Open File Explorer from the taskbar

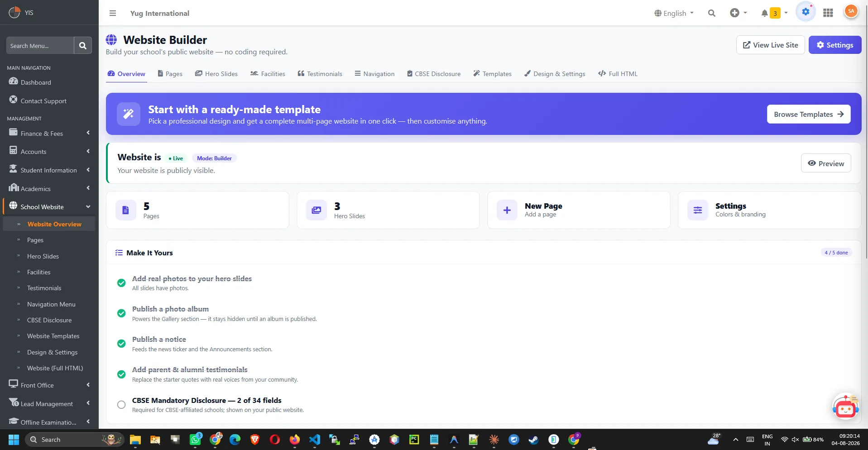pyautogui.click(x=135, y=440)
